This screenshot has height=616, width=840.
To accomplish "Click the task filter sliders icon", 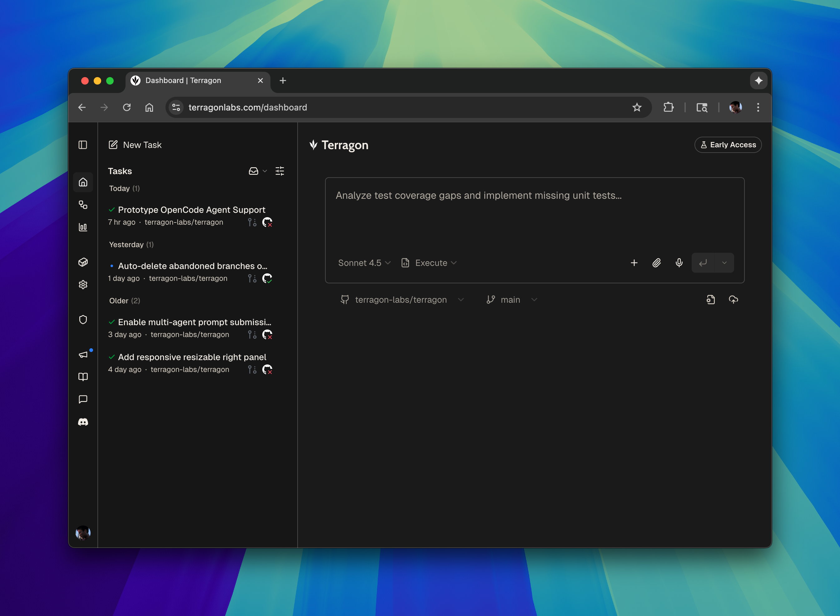I will (279, 171).
